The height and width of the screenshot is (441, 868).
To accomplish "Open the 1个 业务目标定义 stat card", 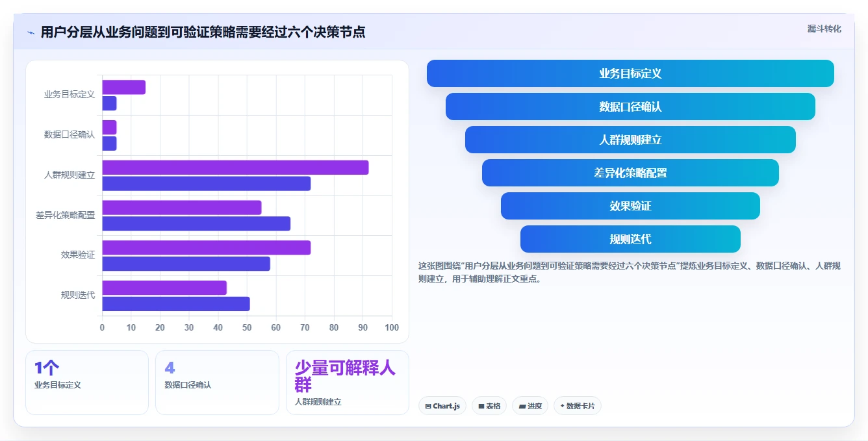I will pos(87,383).
